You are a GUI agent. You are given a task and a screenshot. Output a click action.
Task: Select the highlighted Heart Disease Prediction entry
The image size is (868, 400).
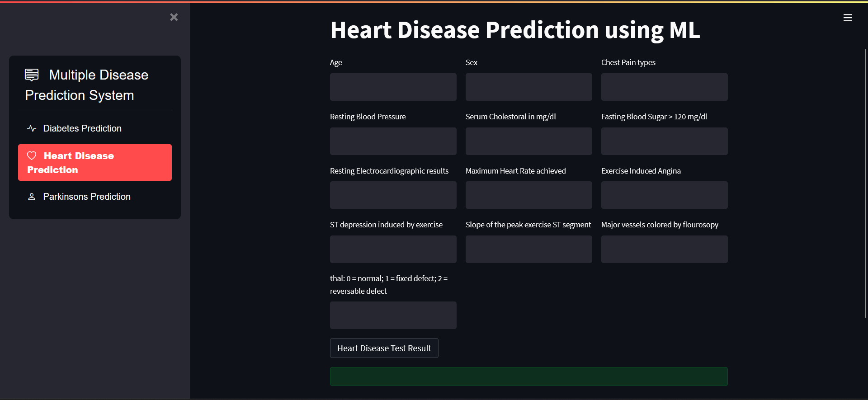(94, 162)
